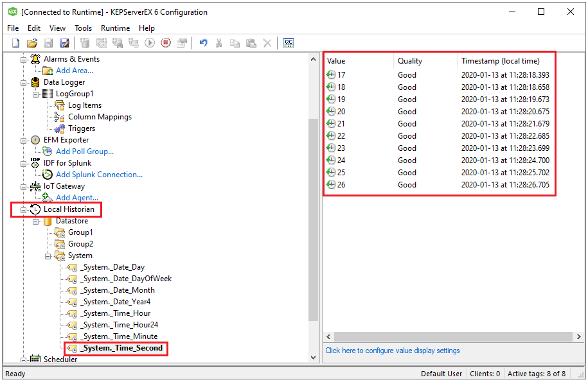Launch Quick Client via the QC icon
588x382 pixels.
(289, 42)
